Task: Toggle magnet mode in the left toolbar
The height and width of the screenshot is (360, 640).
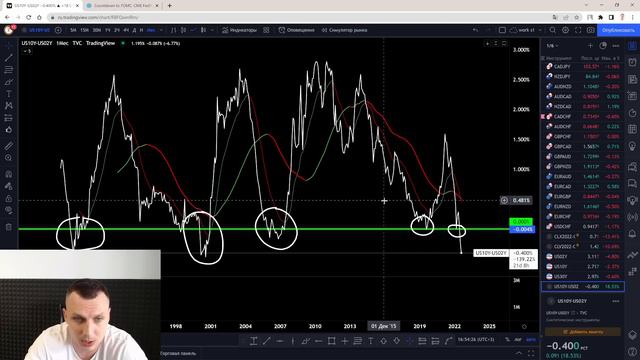Action: (x=9, y=174)
